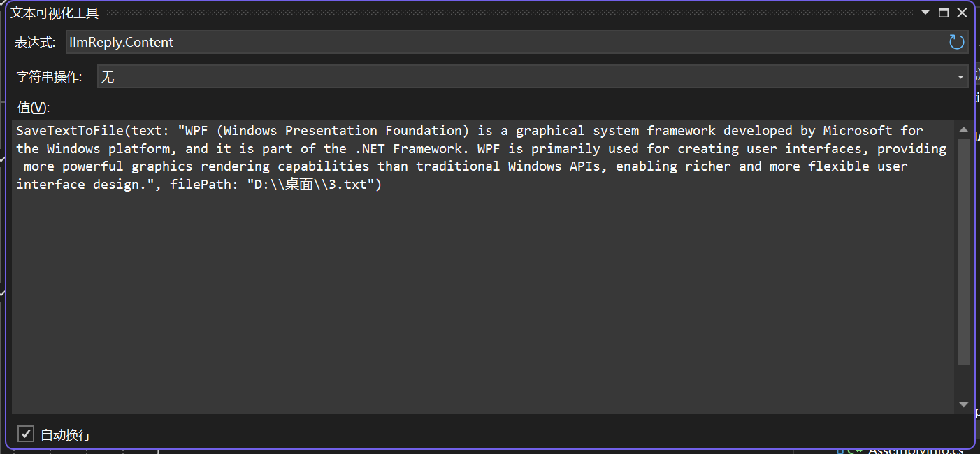Focus the llmReply.Content expression field
Screen dimensions: 980x454
tap(489, 42)
